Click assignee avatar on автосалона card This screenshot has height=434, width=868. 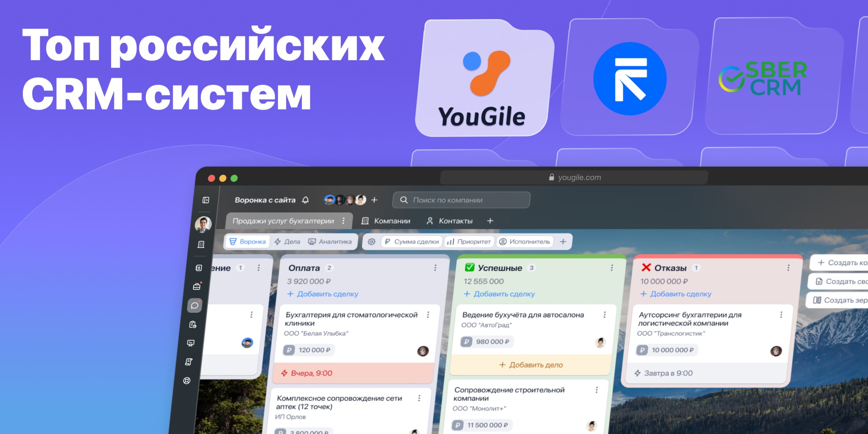600,342
